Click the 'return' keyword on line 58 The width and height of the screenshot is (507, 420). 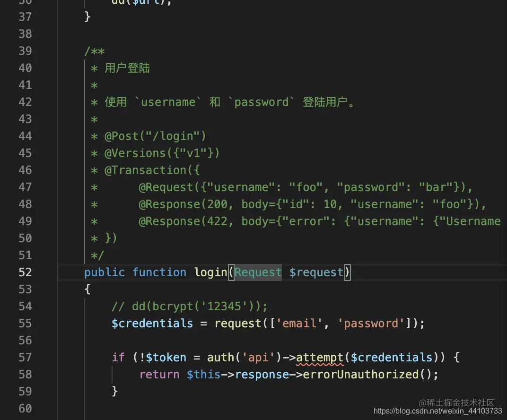pos(159,375)
